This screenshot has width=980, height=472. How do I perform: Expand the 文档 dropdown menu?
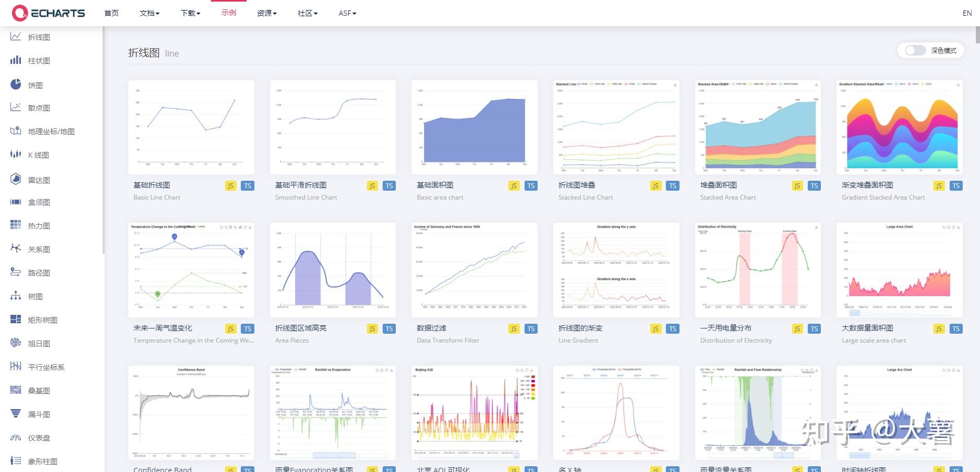(x=150, y=13)
